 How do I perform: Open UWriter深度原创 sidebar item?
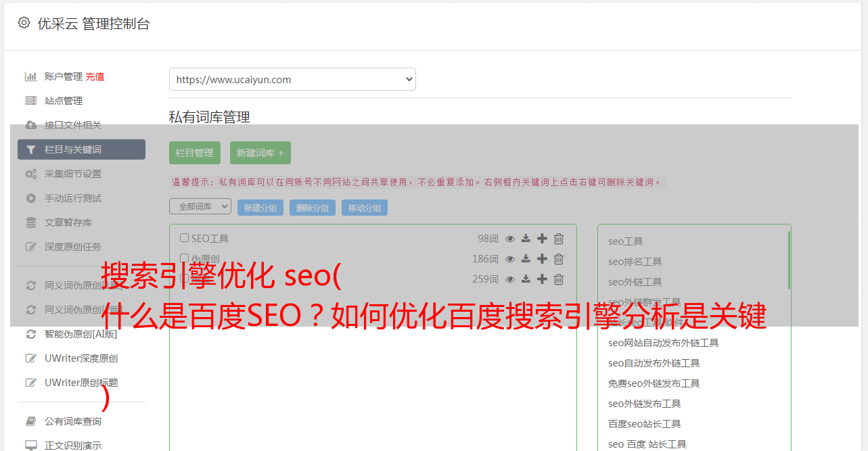click(81, 358)
